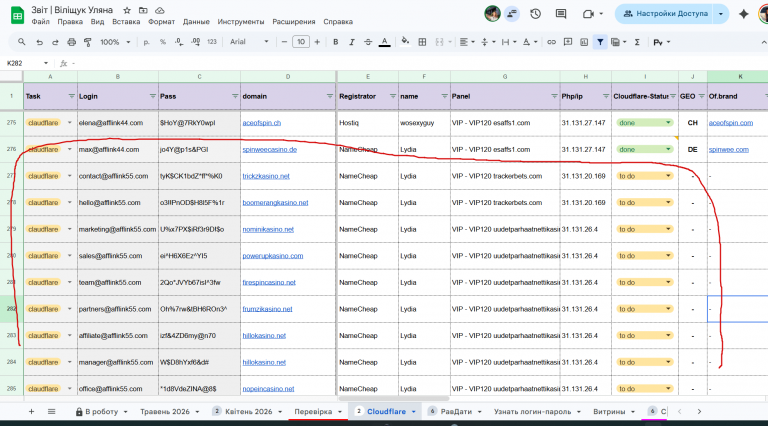Insert a comment via toolbar
768x426 pixels.
coord(568,42)
